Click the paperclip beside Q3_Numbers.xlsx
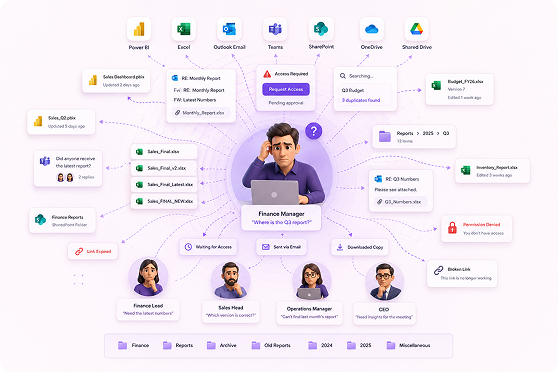Image resolution: width=558 pixels, height=372 pixels. click(380, 202)
